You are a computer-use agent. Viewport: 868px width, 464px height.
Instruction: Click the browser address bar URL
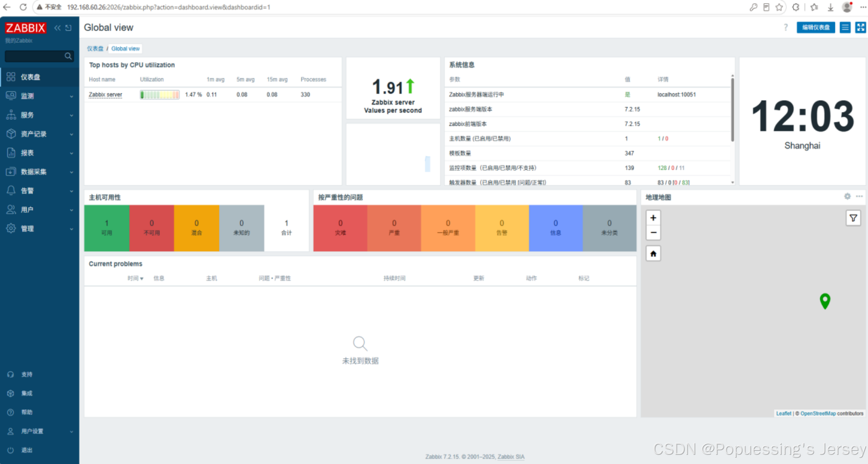[x=169, y=7]
